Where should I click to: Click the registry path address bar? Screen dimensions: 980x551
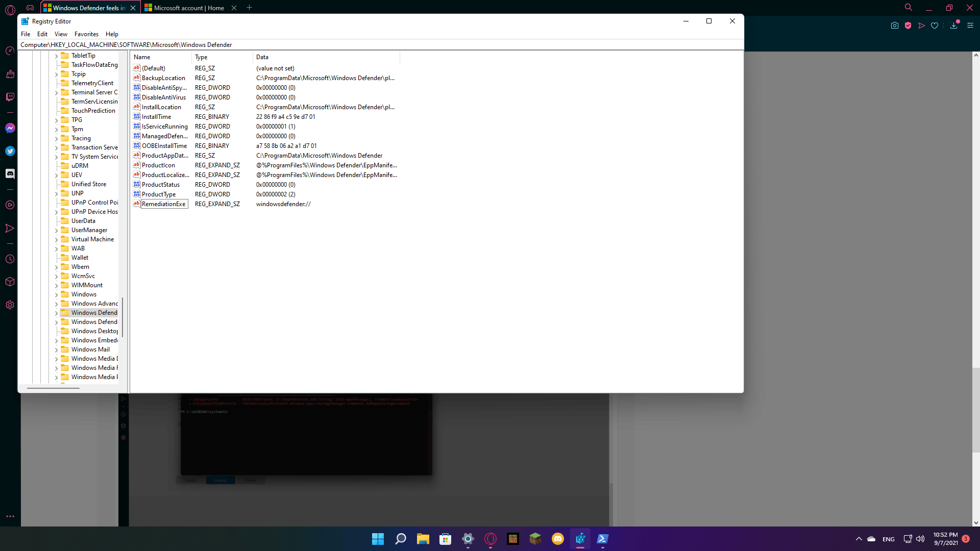pyautogui.click(x=381, y=45)
